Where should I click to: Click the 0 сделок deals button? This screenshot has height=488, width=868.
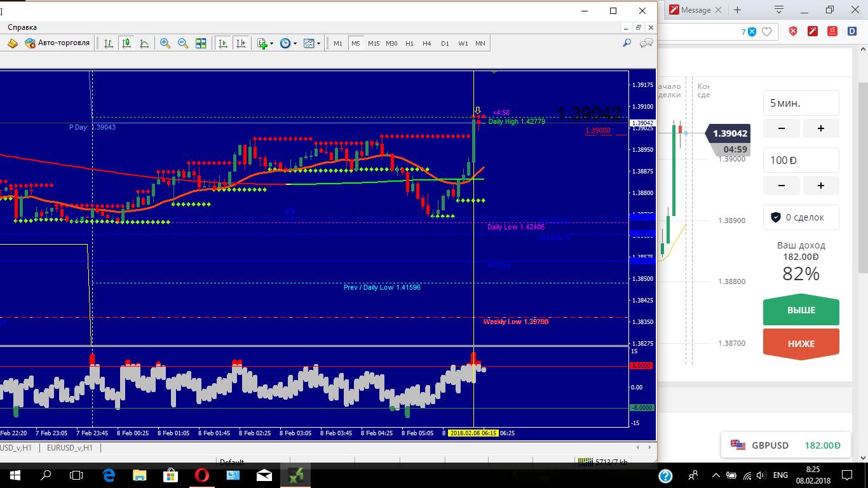(x=801, y=217)
